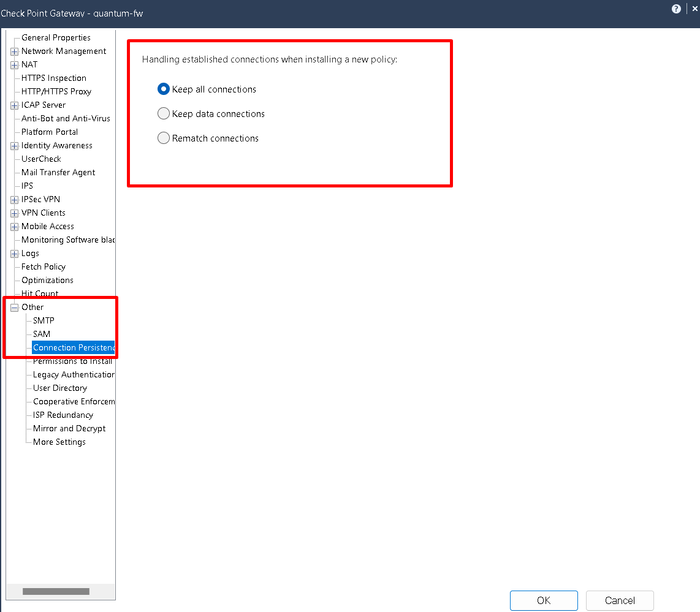Screen dimensions: 700x612
Task: Open User Directory page
Action: point(60,388)
